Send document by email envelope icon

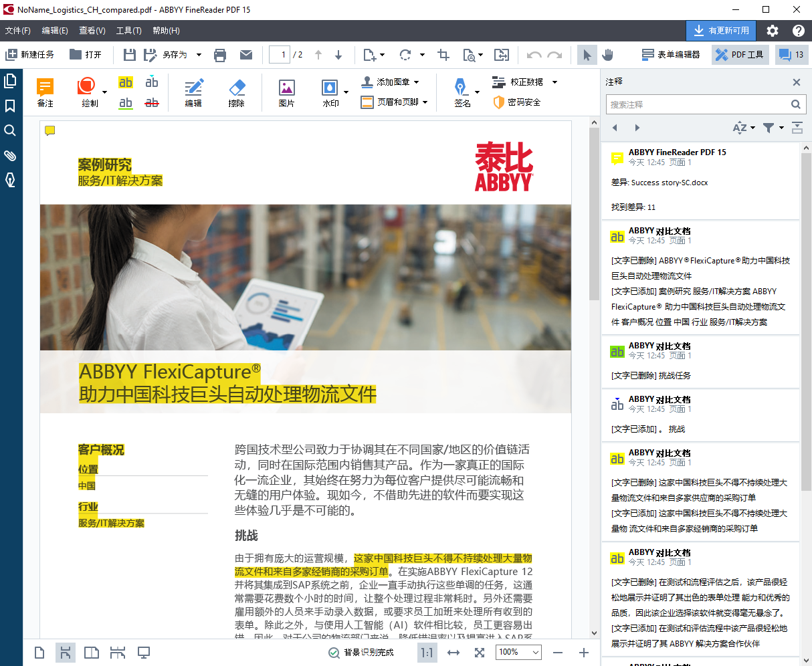(246, 55)
